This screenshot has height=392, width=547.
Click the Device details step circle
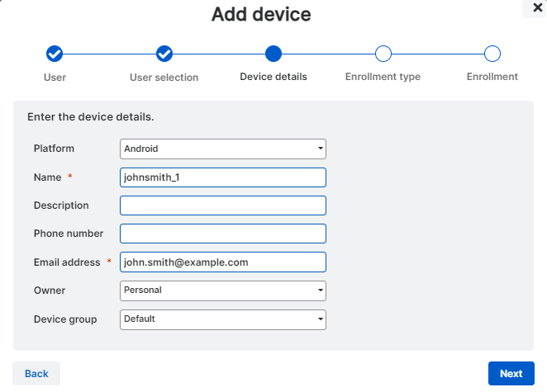tap(273, 54)
